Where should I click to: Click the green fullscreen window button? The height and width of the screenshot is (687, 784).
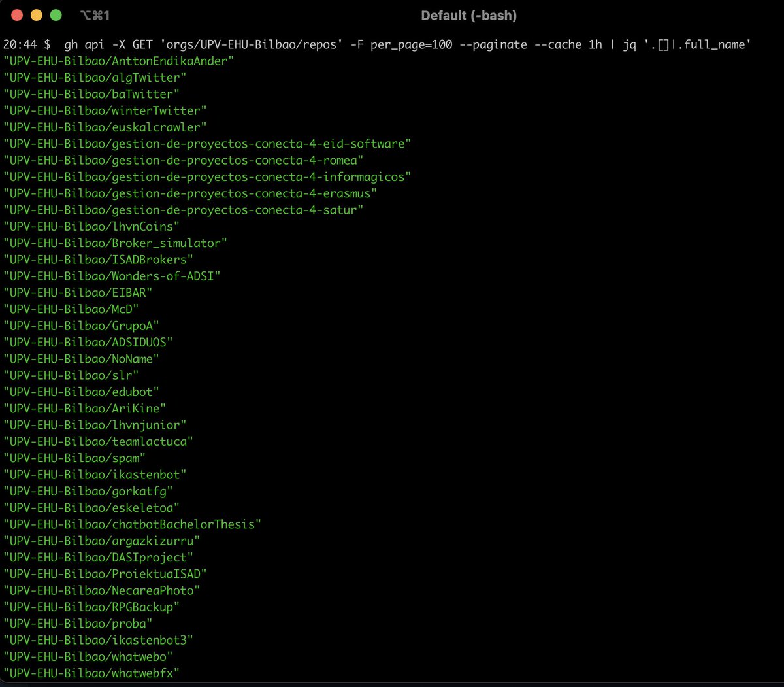[56, 15]
